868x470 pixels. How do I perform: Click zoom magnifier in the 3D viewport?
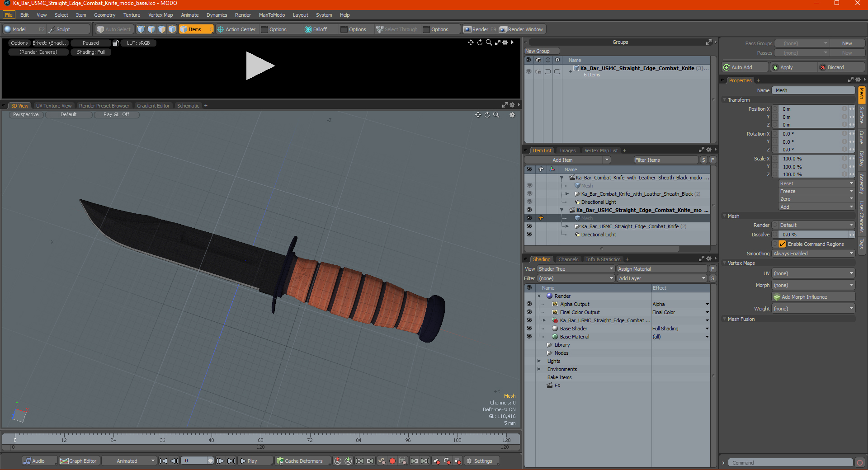(496, 115)
